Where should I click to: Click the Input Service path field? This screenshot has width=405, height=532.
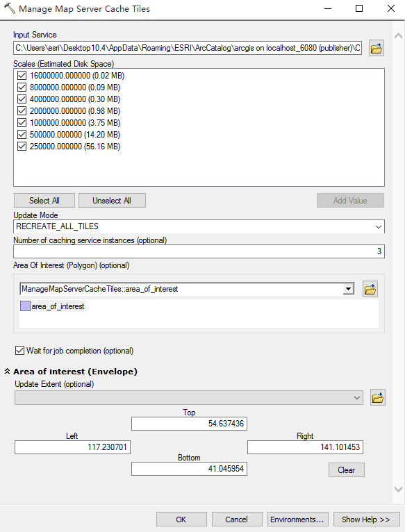(x=188, y=48)
